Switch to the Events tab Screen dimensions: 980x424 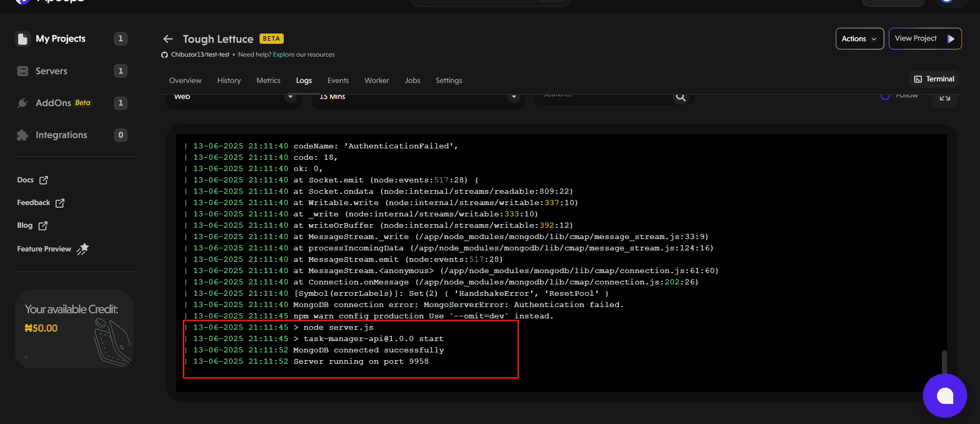[x=338, y=80]
